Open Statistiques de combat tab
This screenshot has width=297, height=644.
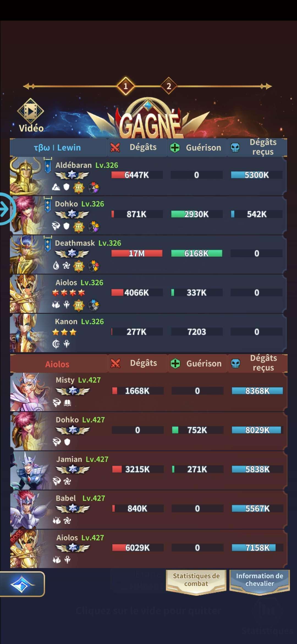pos(196,580)
